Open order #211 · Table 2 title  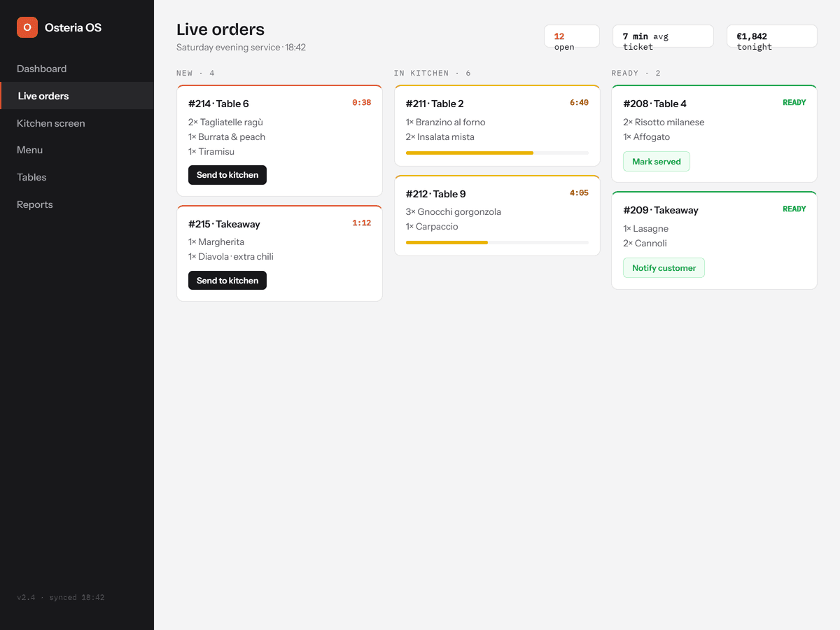[x=435, y=104]
